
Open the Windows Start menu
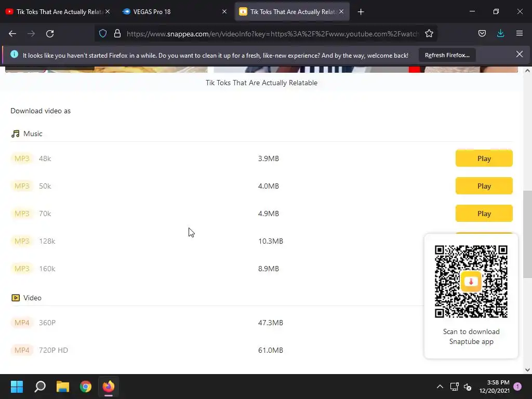tap(17, 387)
